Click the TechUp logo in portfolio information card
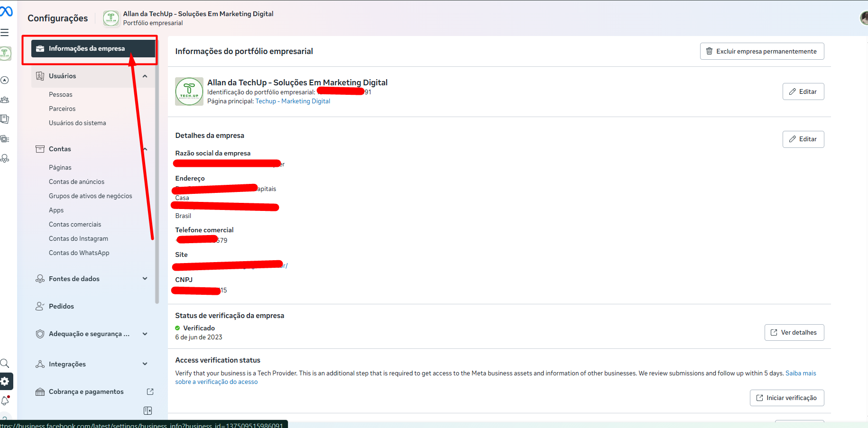Viewport: 868px width, 428px height. 189,91
